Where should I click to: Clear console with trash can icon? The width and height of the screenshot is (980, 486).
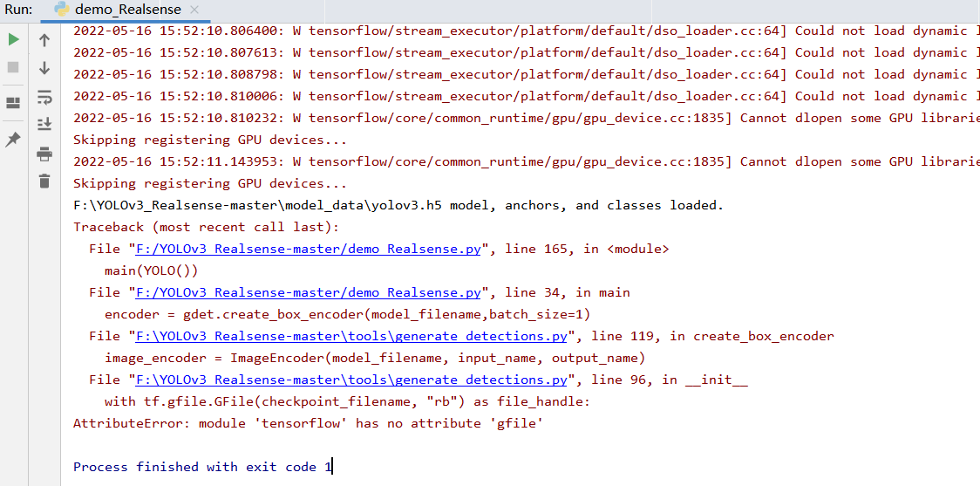click(44, 181)
